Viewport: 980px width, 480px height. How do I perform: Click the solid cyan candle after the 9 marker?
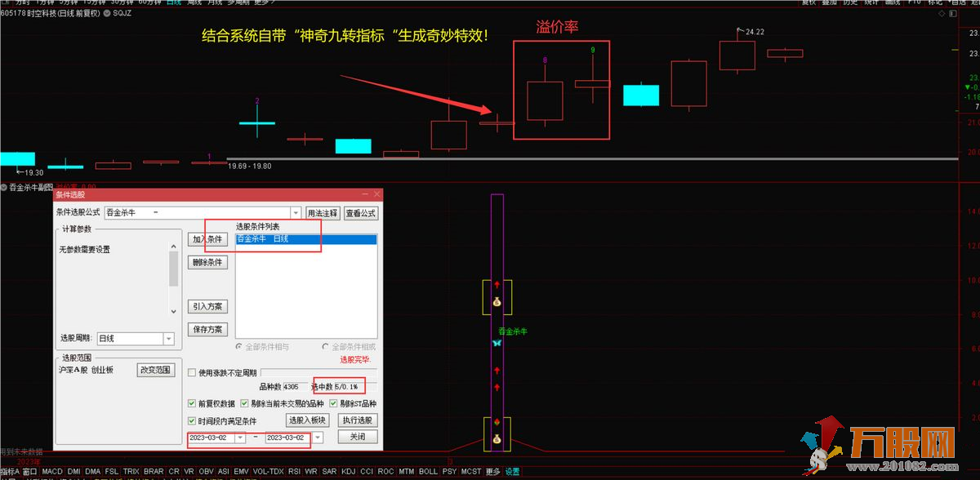(x=641, y=95)
